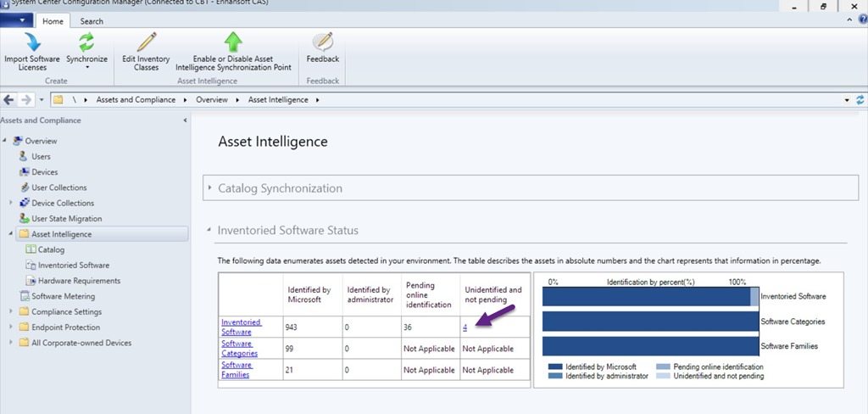Open Device Collections in the tree
868x414 pixels.
[x=63, y=203]
